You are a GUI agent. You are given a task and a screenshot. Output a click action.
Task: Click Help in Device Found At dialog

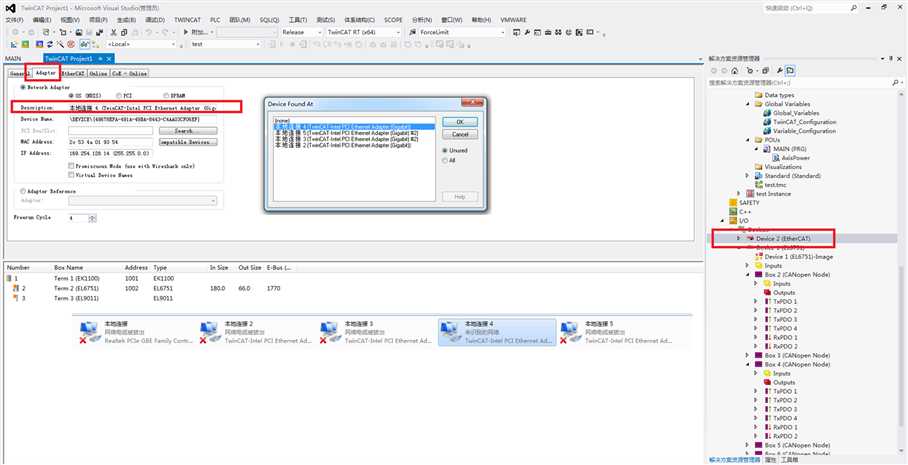[460, 197]
